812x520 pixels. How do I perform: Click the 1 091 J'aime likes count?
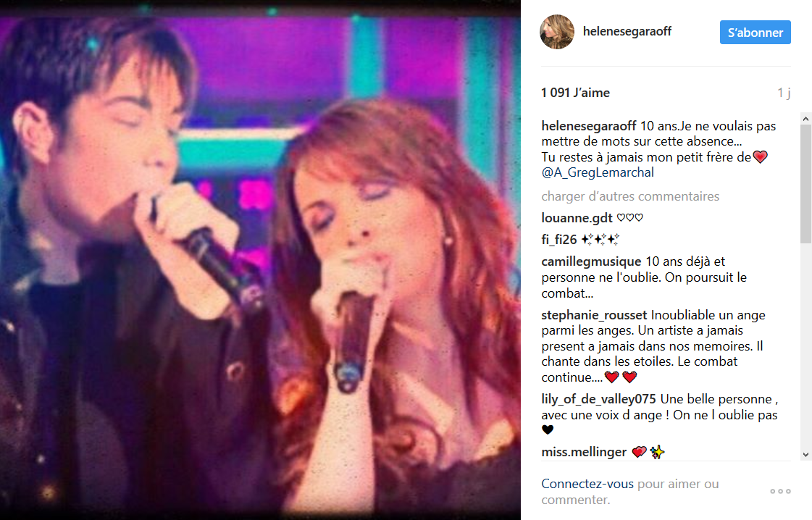[575, 93]
